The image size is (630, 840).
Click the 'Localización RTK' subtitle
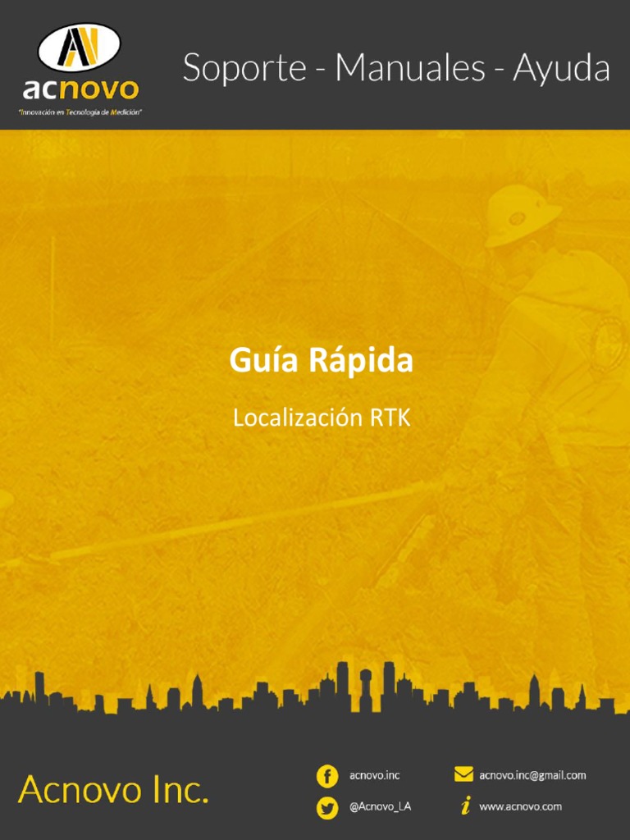point(322,418)
